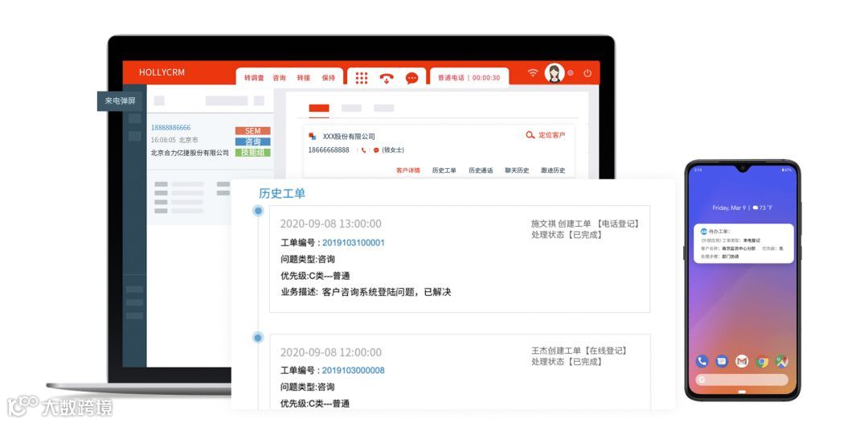Click the 定位客户 link
Viewport: 868px width, 423px height.
[x=552, y=135]
